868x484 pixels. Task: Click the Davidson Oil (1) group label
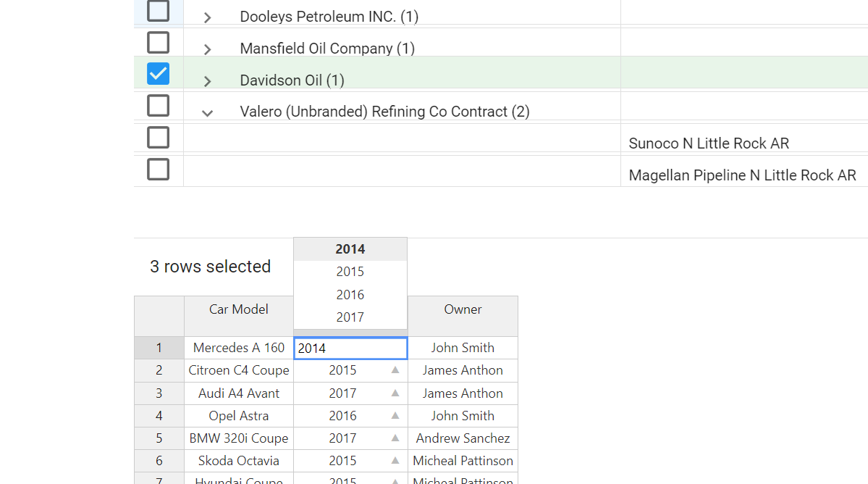[292, 80]
